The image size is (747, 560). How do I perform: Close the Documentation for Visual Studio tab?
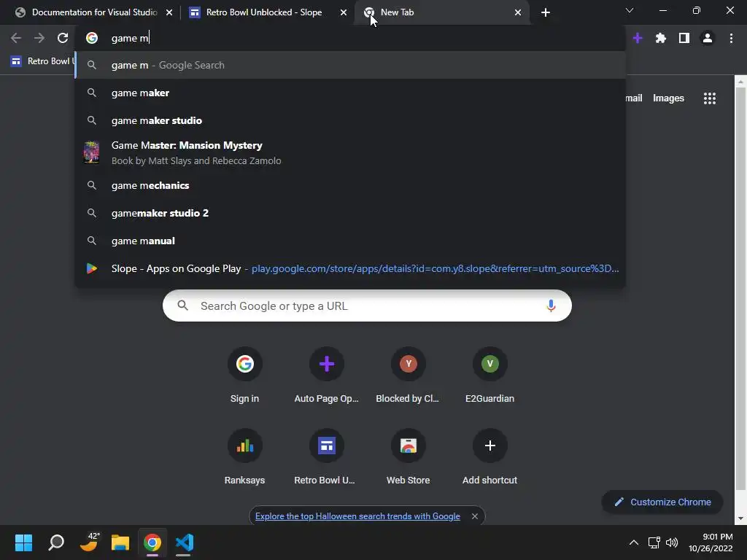169,12
